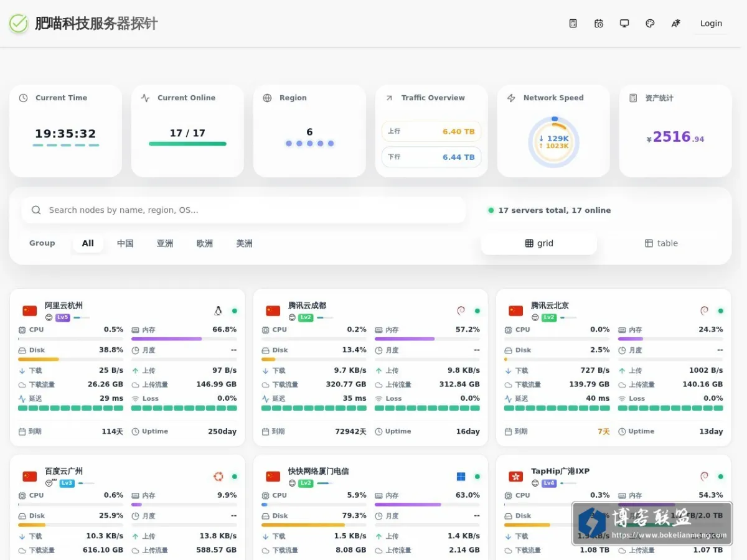Click the lightning icon beside Network Speed
The width and height of the screenshot is (747, 560).
512,98
